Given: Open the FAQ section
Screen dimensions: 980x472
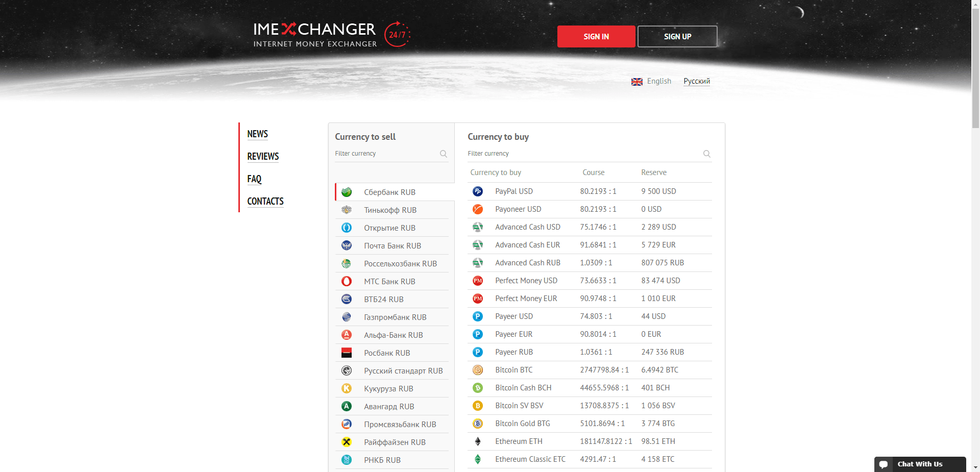Looking at the screenshot, I should tap(254, 179).
